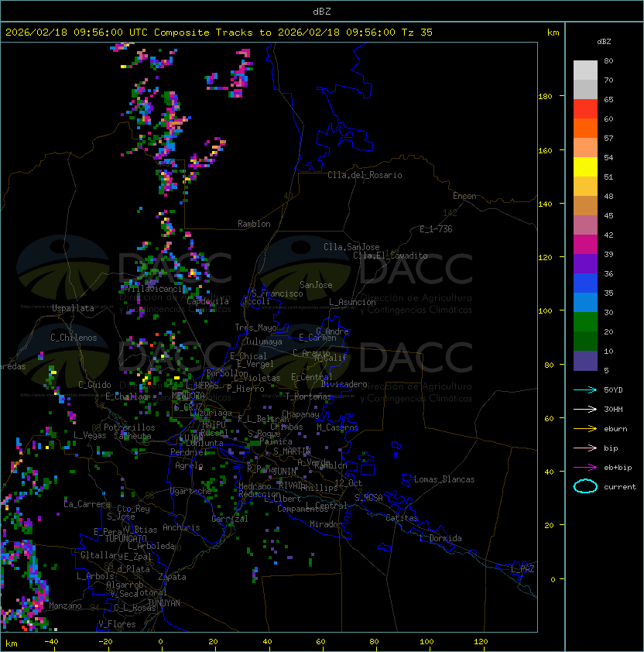Click the 'Tres_Mayo' place label
644x652 pixels.
(255, 328)
